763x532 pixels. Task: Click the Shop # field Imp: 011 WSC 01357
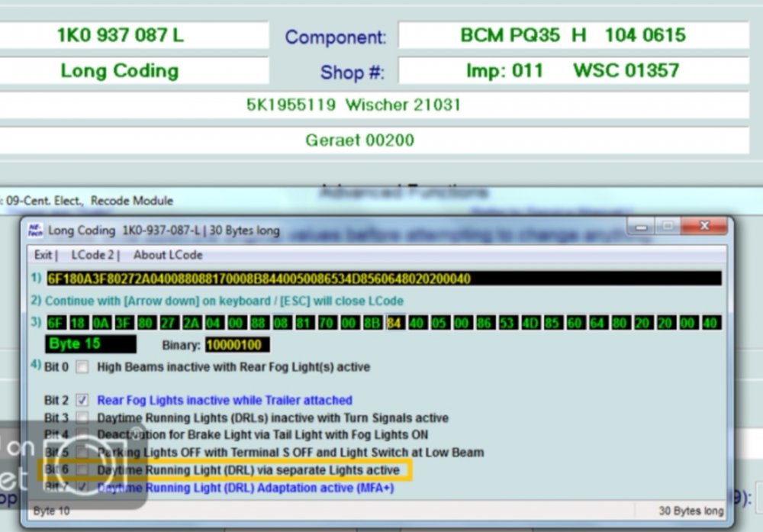[574, 70]
